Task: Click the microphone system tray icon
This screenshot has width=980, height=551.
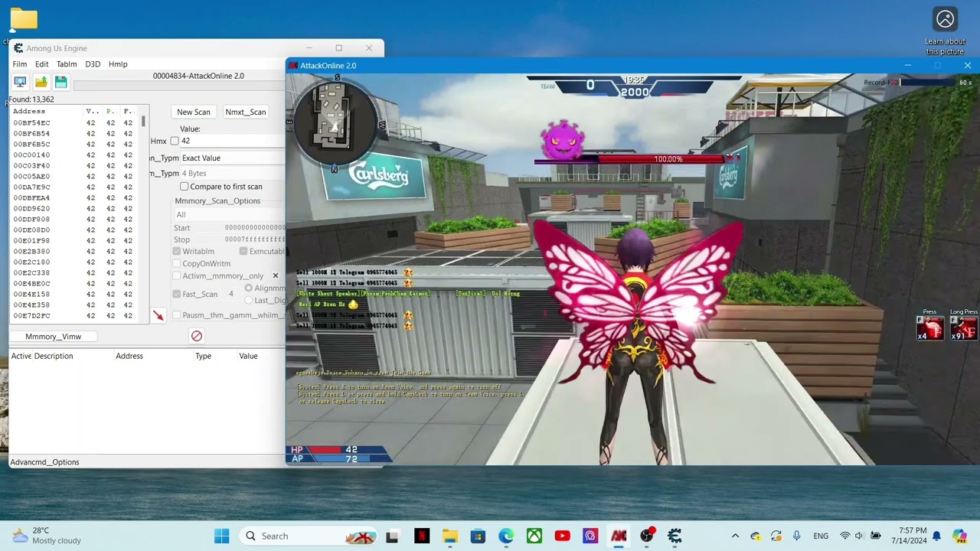Action: [x=796, y=536]
